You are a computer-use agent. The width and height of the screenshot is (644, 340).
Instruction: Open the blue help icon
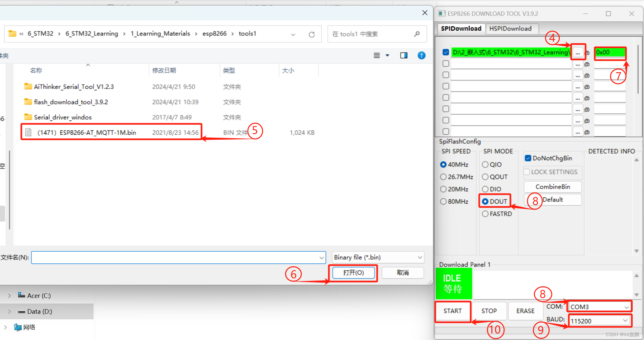[x=421, y=56]
